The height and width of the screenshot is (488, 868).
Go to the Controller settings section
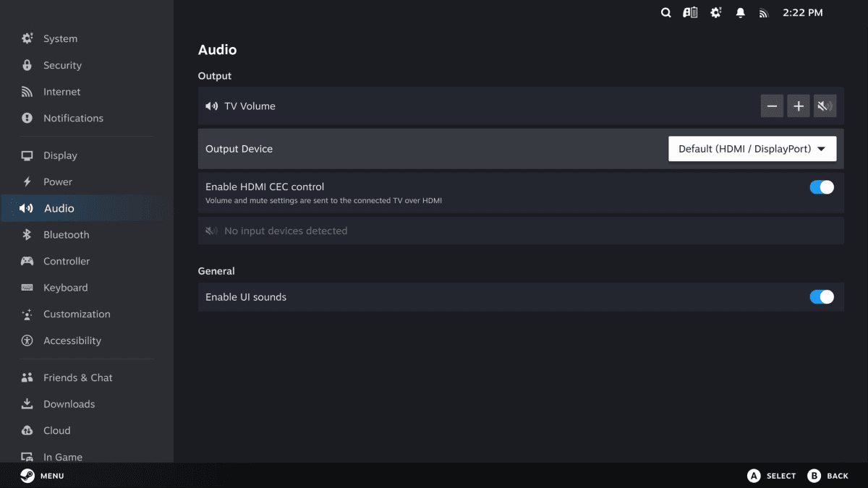[87, 261]
